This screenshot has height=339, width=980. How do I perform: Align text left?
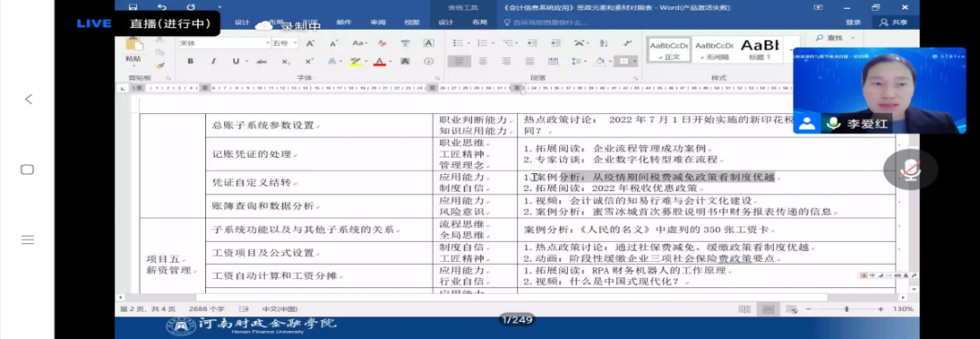(x=459, y=61)
